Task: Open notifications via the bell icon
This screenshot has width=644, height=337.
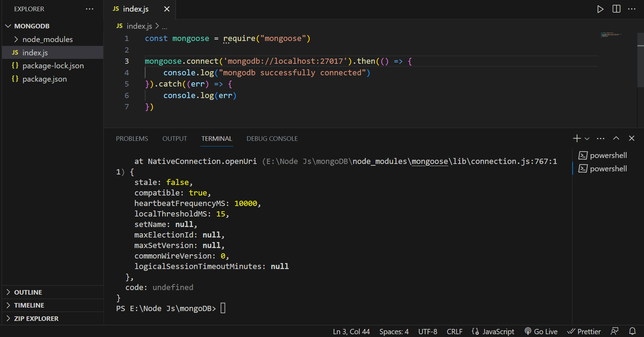Action: point(632,331)
